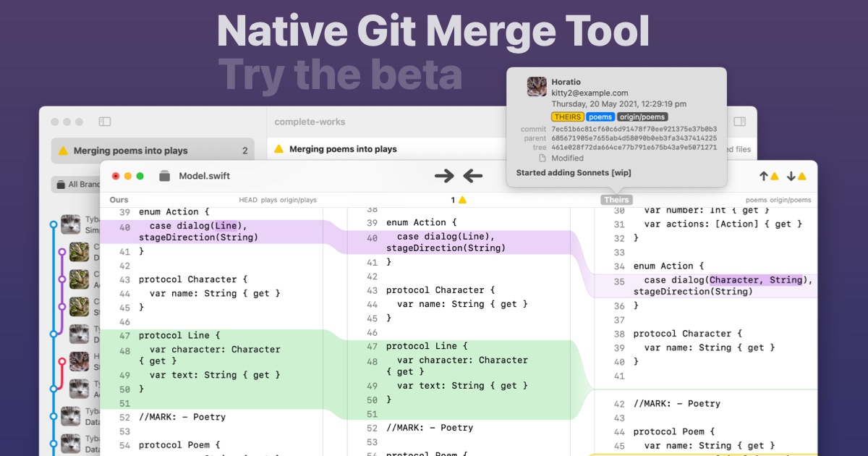Click Model.swift title in merge window
The height and width of the screenshot is (456, 868).
click(204, 176)
